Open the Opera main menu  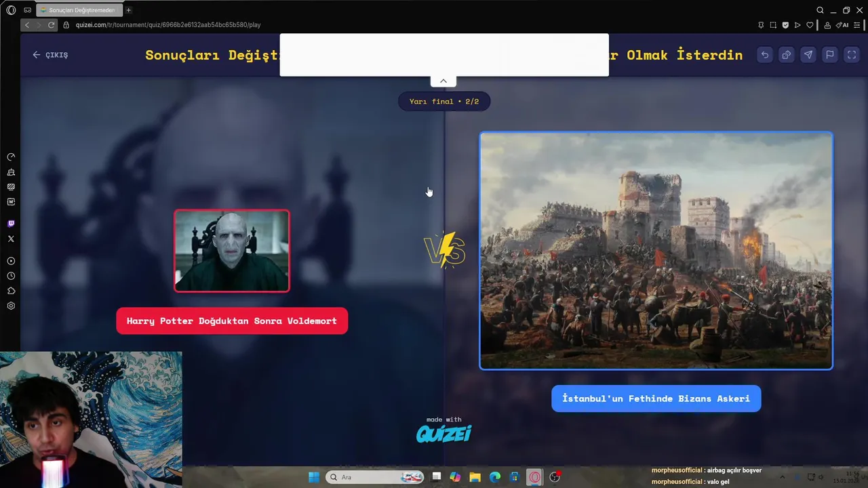tap(11, 10)
